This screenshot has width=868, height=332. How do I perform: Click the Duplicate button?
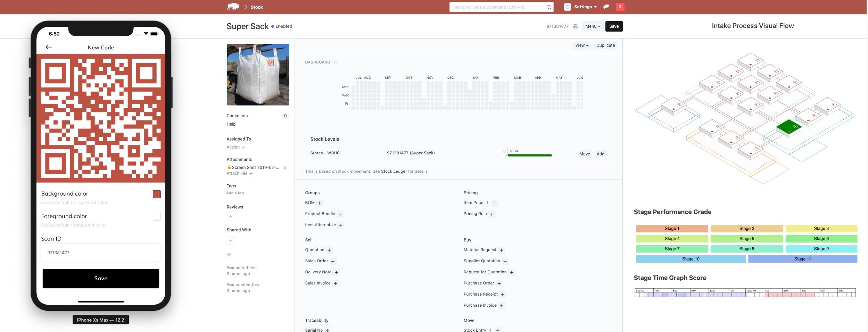(605, 45)
